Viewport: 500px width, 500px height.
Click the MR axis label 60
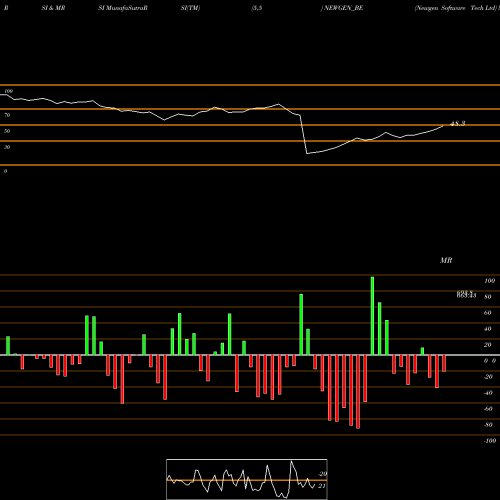[488, 313]
